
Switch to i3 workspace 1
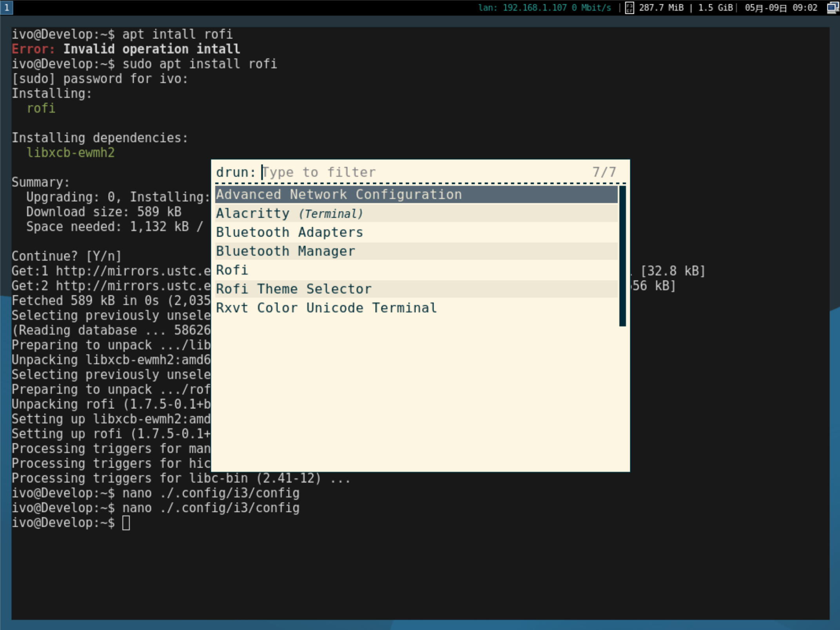(x=7, y=7)
